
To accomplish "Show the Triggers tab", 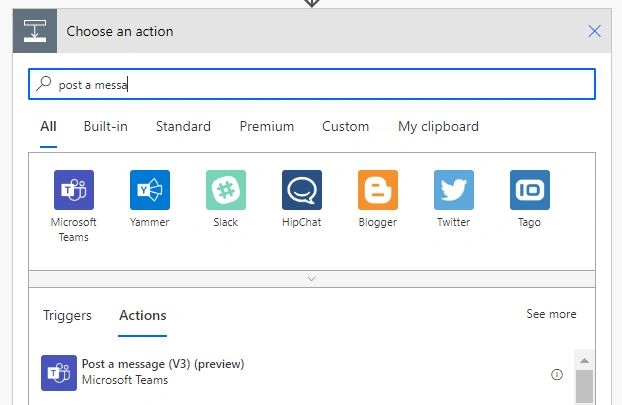I will click(x=67, y=315).
